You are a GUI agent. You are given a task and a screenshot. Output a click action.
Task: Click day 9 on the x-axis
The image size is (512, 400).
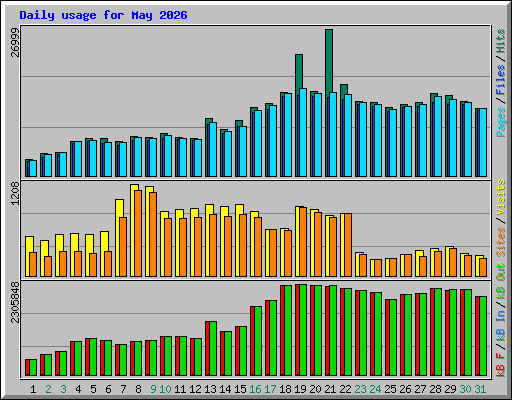[x=153, y=389]
